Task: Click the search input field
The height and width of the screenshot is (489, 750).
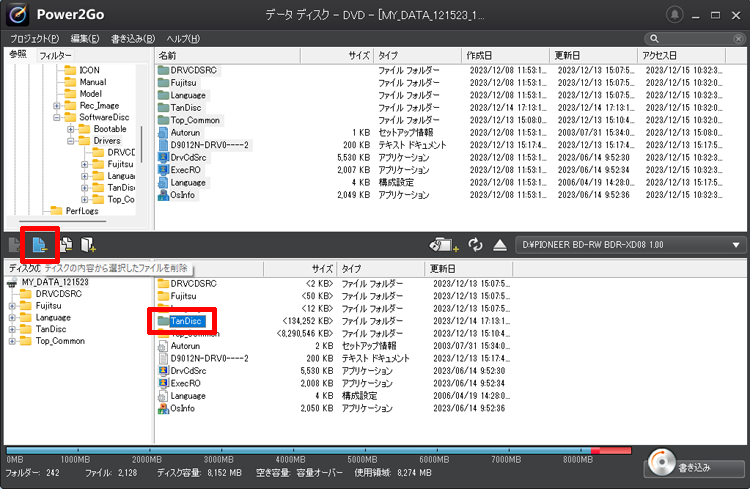Action: pyautogui.click(x=690, y=39)
